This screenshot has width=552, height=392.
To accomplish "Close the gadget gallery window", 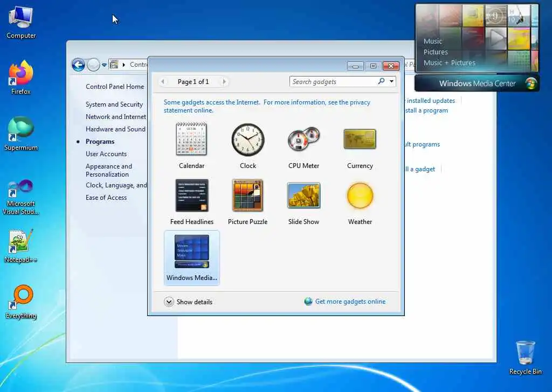I will point(391,66).
